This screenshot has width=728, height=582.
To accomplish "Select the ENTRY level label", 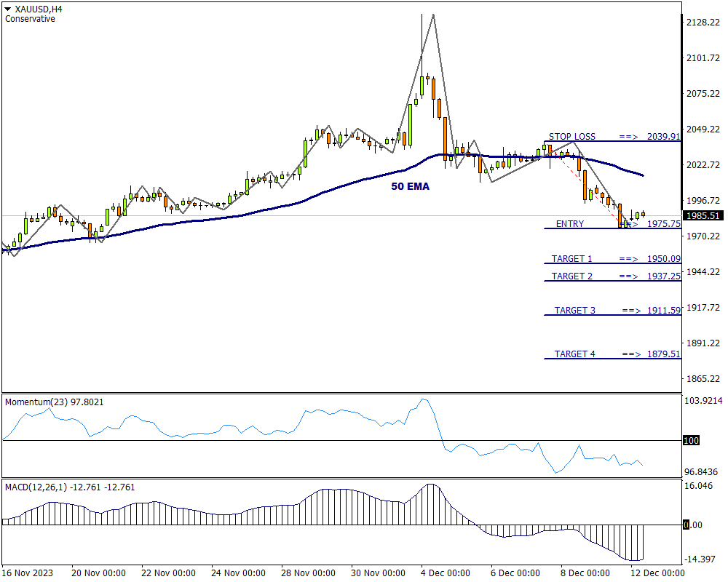I will point(569,224).
